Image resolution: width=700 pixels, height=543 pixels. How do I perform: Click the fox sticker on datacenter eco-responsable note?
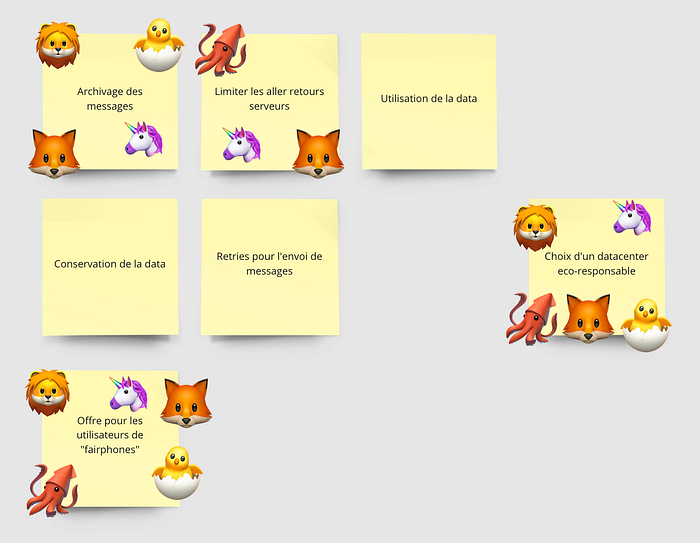[588, 319]
